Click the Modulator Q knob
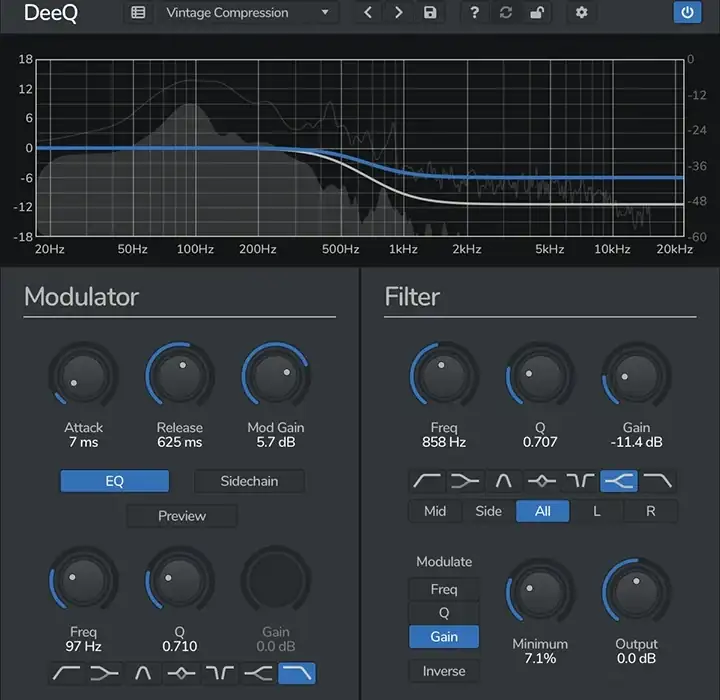 click(180, 581)
